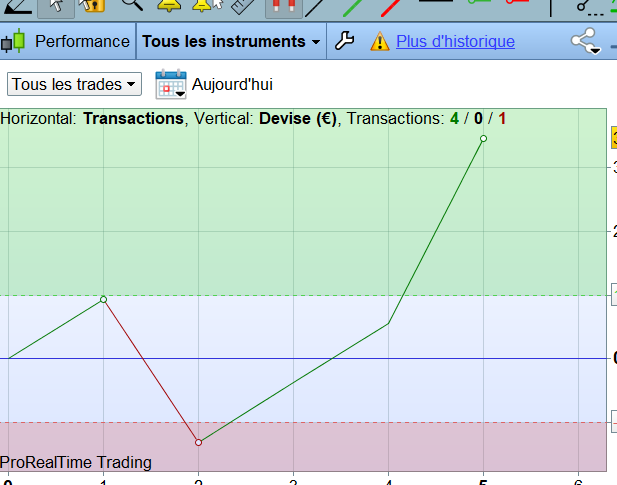The height and width of the screenshot is (485, 617).
Task: Select the arrow cursor tool
Action: (x=56, y=7)
